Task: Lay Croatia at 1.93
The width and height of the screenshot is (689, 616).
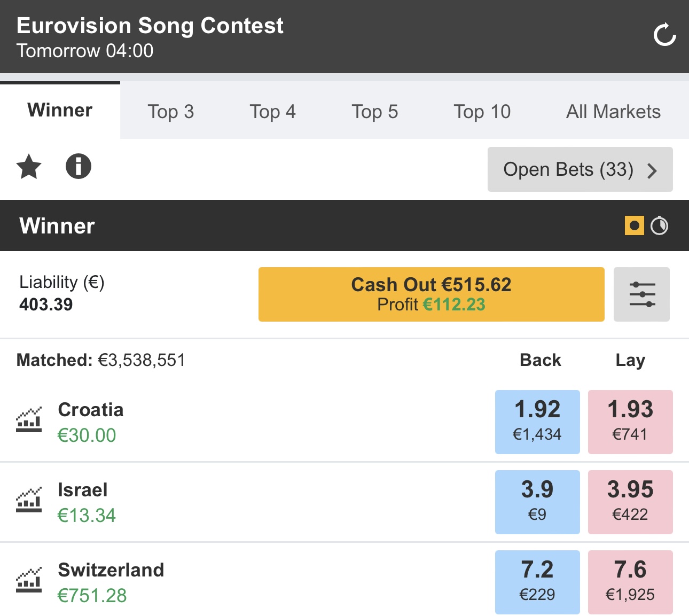Action: click(630, 422)
